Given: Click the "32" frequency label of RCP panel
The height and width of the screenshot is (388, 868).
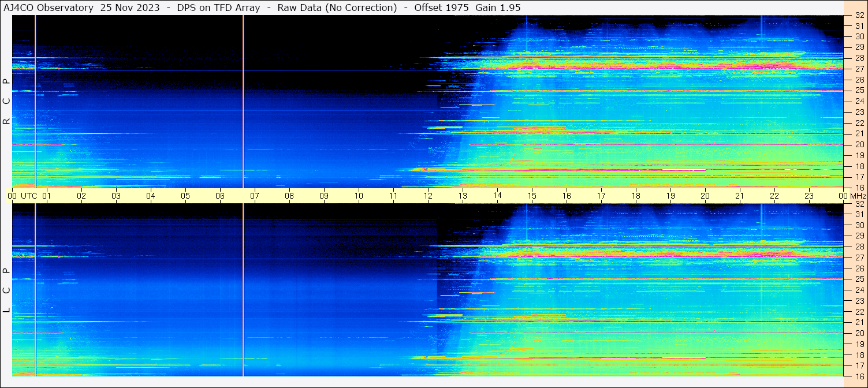Looking at the screenshot, I should point(859,16).
